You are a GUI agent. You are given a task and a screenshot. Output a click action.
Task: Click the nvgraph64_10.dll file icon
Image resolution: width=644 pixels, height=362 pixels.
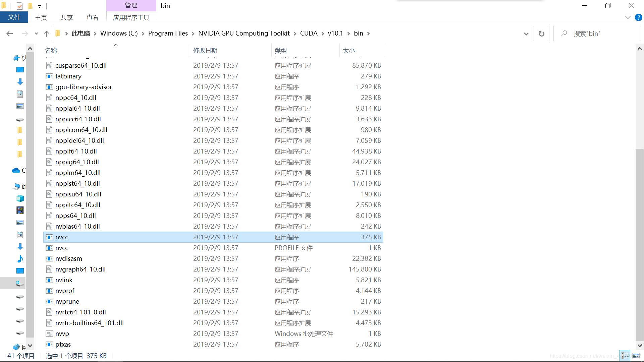49,269
